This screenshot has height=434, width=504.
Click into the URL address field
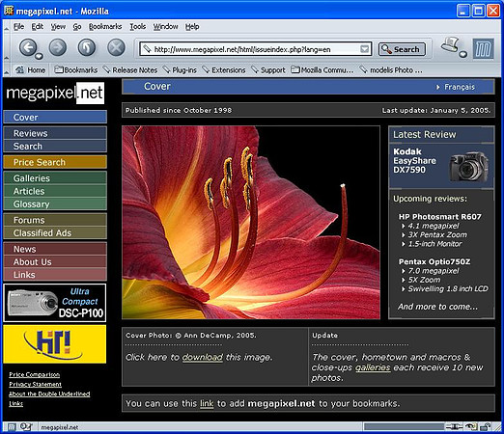[x=256, y=49]
